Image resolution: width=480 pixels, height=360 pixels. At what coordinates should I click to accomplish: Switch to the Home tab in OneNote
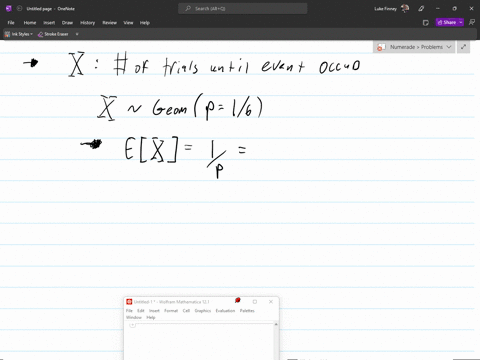coord(30,23)
